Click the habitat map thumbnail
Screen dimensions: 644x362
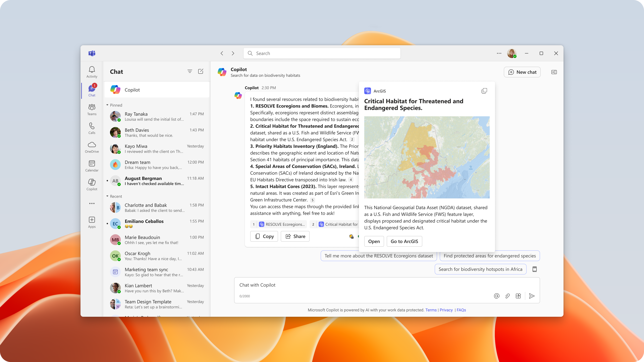pyautogui.click(x=427, y=157)
